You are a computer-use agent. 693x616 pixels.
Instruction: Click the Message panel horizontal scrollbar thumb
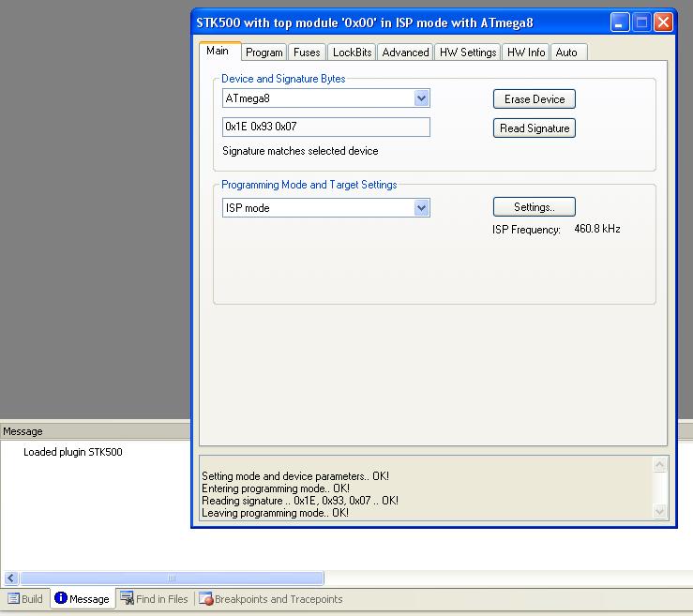(172, 578)
